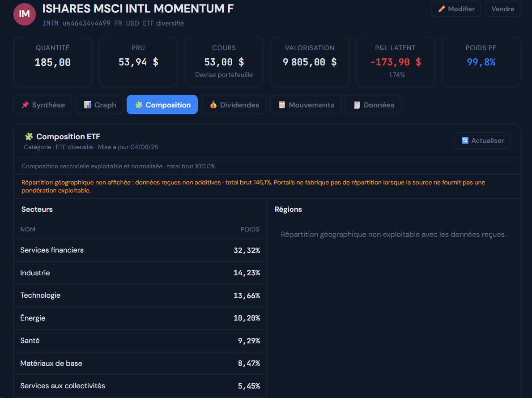Viewport: 532px width, 398px height.
Task: Click the ISHARES MSCI INTL MOMENTUM F title
Action: [138, 9]
